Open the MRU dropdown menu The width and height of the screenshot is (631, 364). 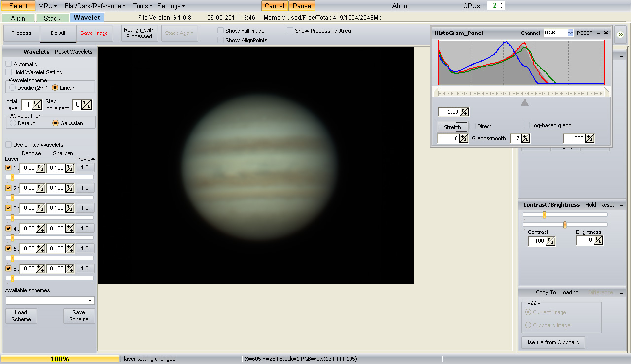47,6
